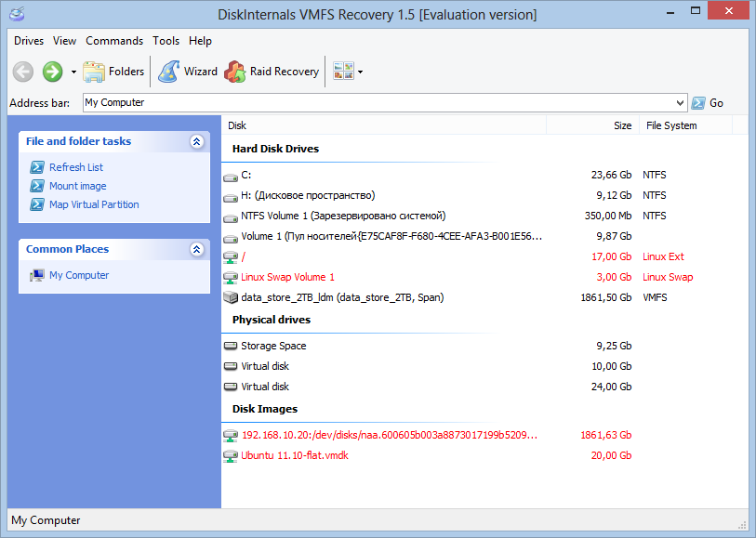Click the '350,00 Mb' size value
756x538 pixels.
(x=608, y=216)
